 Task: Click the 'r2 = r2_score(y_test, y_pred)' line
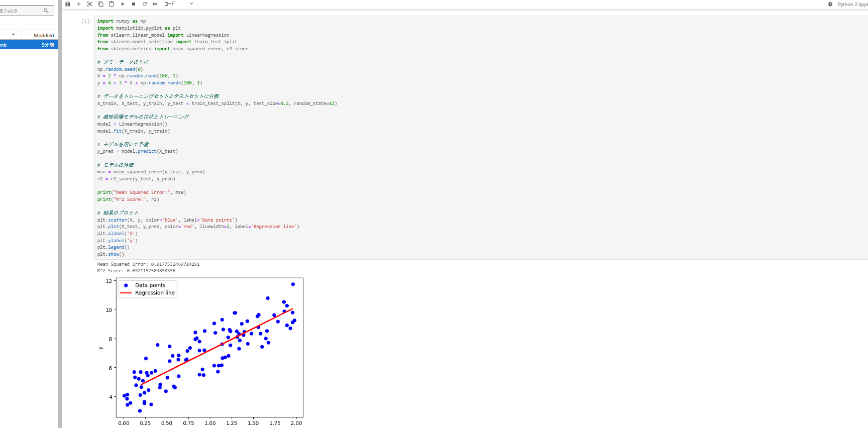(136, 179)
